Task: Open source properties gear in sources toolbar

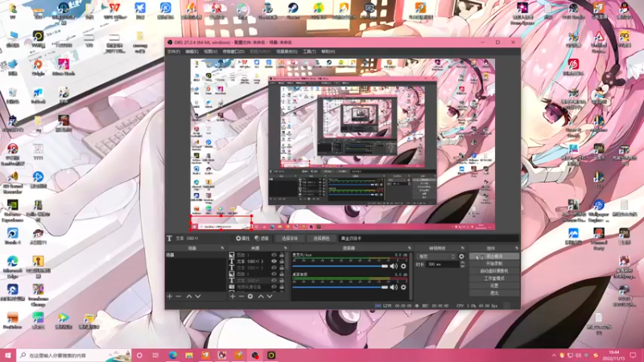Action: pyautogui.click(x=250, y=296)
